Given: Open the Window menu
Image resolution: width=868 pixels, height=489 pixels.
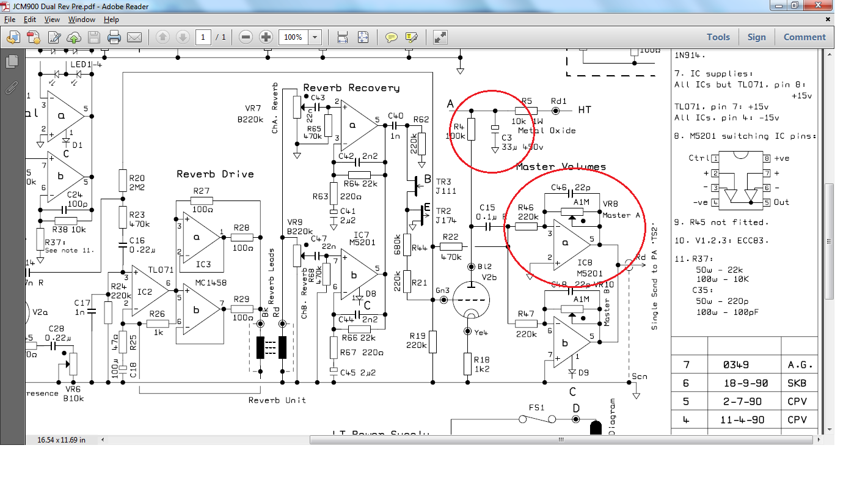Looking at the screenshot, I should point(81,20).
